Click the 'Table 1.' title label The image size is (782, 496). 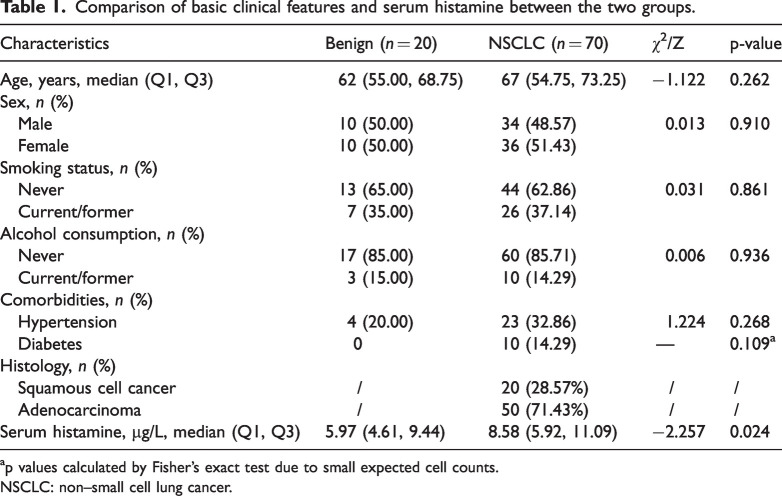tap(32, 10)
